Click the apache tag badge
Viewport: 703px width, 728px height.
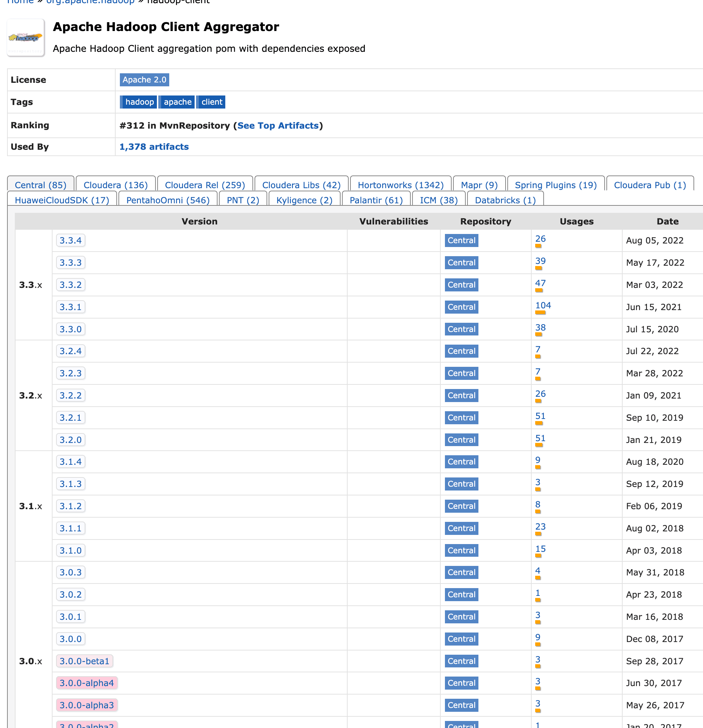178,101
